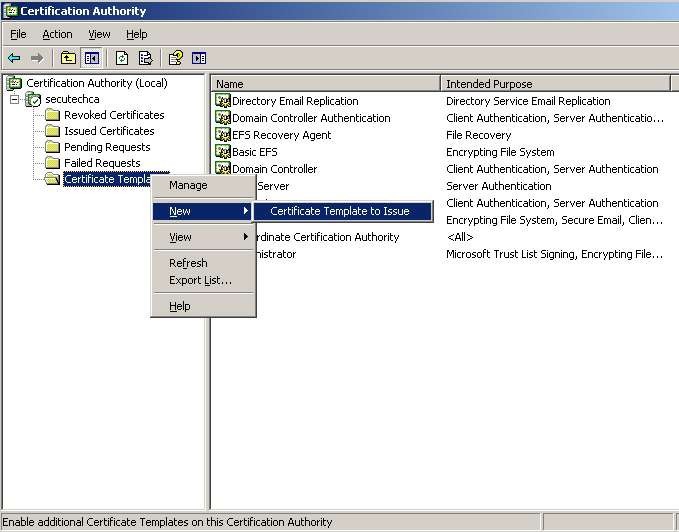Screen dimensions: 679x532
Task: Sort by the Name column header
Action: [x=326, y=84]
